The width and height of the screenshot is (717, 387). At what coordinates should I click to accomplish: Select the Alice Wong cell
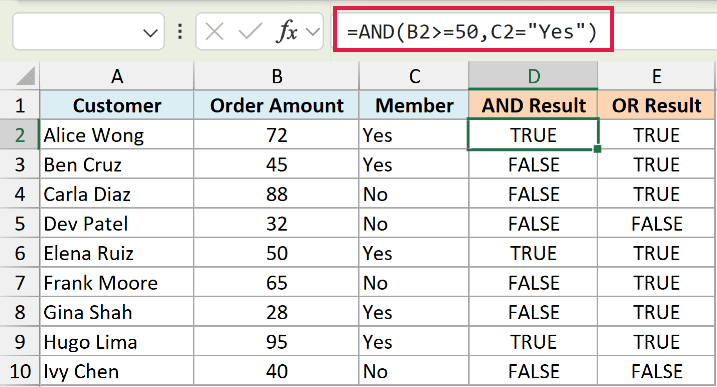[117, 135]
